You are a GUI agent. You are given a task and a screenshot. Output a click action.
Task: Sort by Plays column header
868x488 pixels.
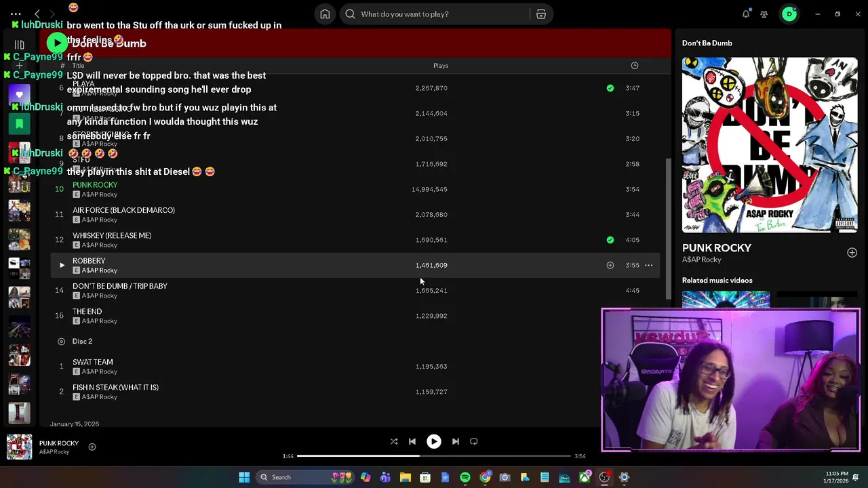[x=441, y=66]
